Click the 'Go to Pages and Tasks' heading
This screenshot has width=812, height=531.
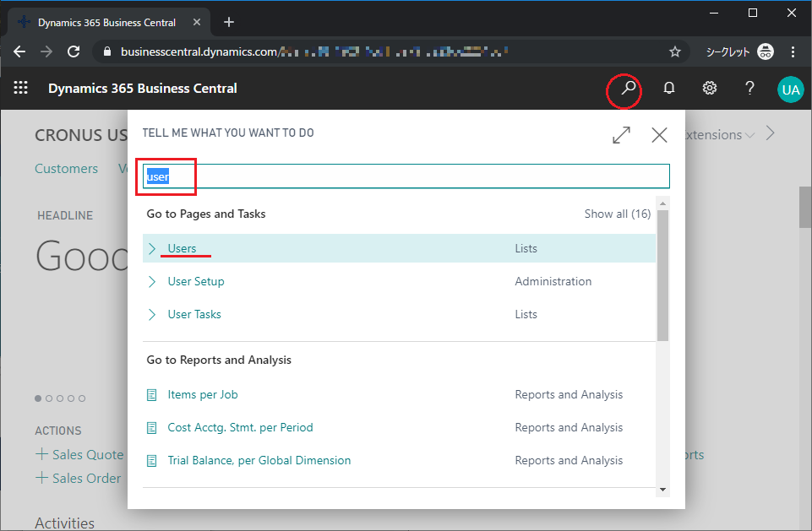[x=206, y=214]
